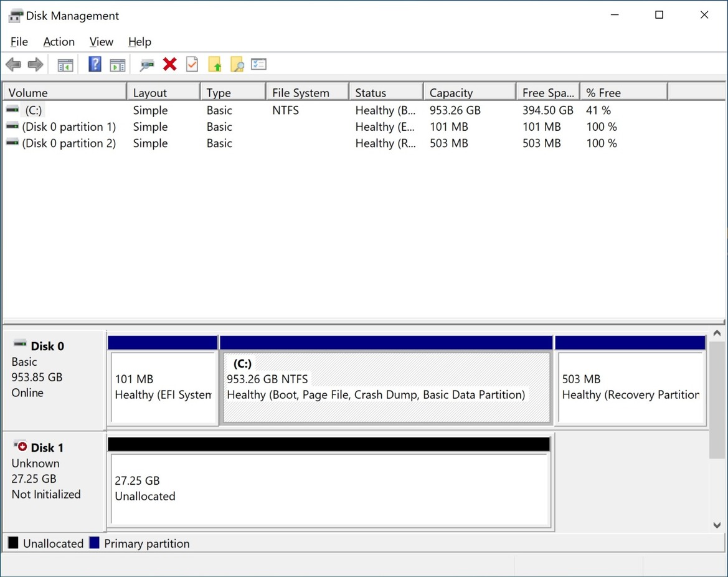Click the Forward arrow toolbar icon
Viewport: 728px width, 577px height.
35,65
